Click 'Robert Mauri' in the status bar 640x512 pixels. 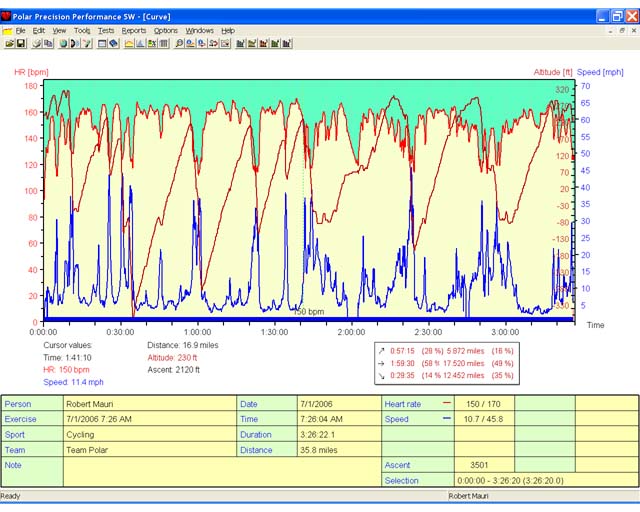pyautogui.click(x=468, y=496)
